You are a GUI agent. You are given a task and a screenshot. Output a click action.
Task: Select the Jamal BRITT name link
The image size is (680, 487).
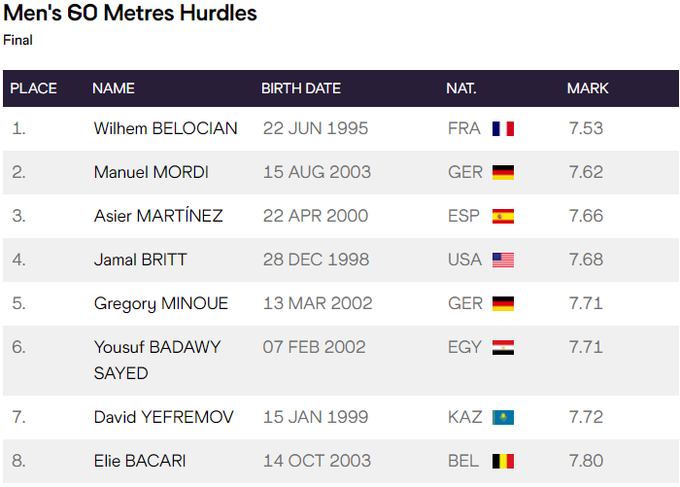pos(140,260)
